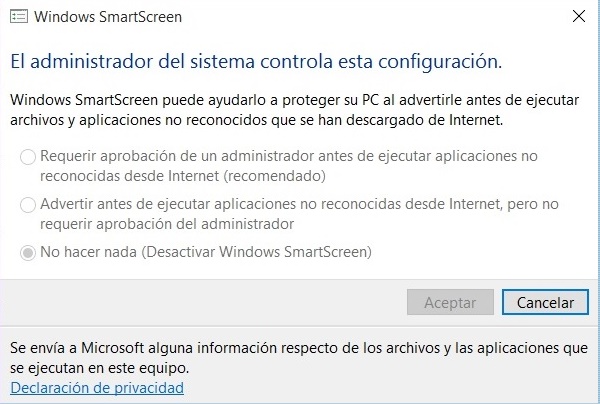Click the 'Windows SmartScreen' title text
Screen dimensions: 600x404
pyautogui.click(x=109, y=17)
